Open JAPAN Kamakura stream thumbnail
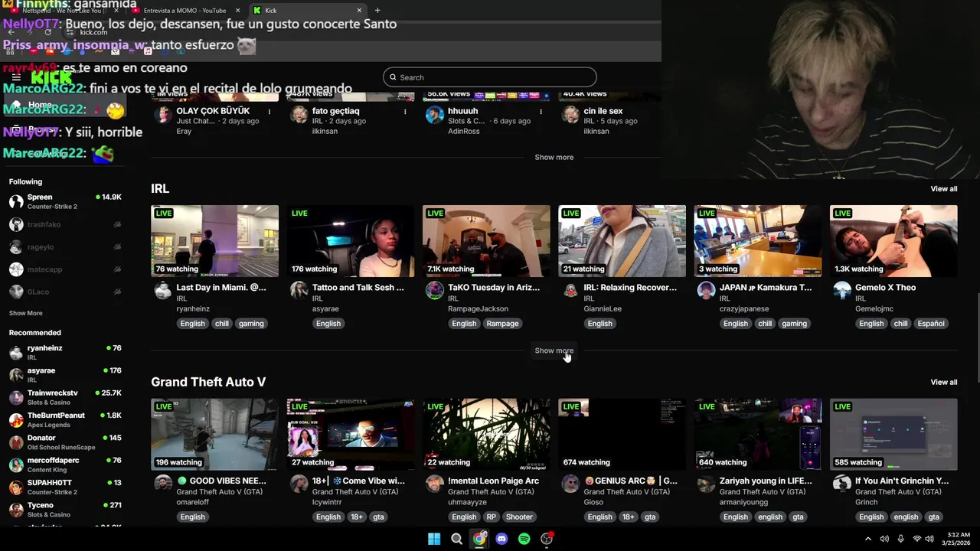980x551 pixels. 757,241
